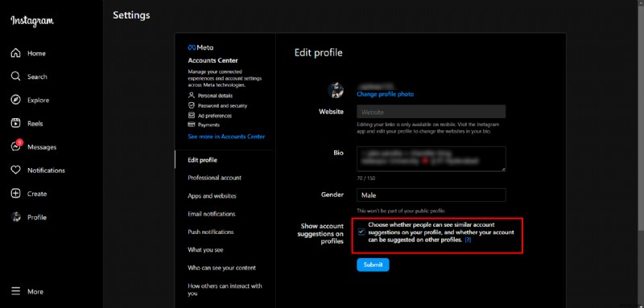This screenshot has height=308, width=644.
Task: Open Apps and websites settings
Action: click(212, 196)
